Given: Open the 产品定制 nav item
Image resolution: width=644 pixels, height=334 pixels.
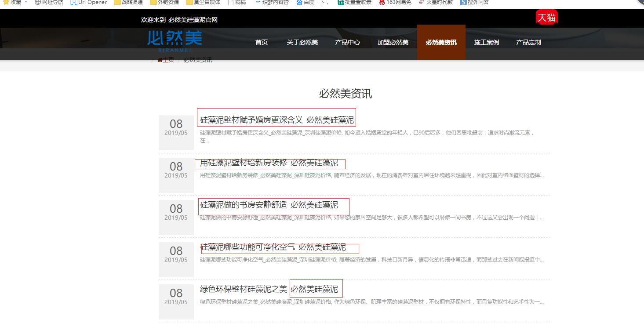Looking at the screenshot, I should [528, 42].
